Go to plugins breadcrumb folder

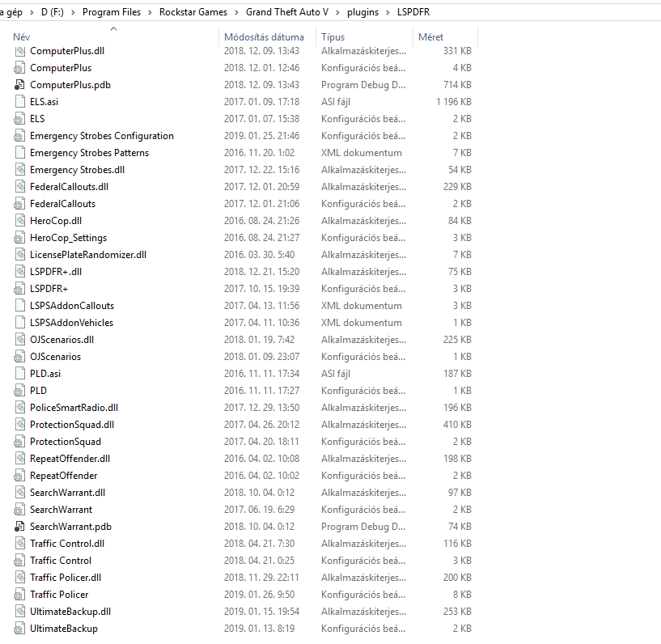click(x=362, y=12)
